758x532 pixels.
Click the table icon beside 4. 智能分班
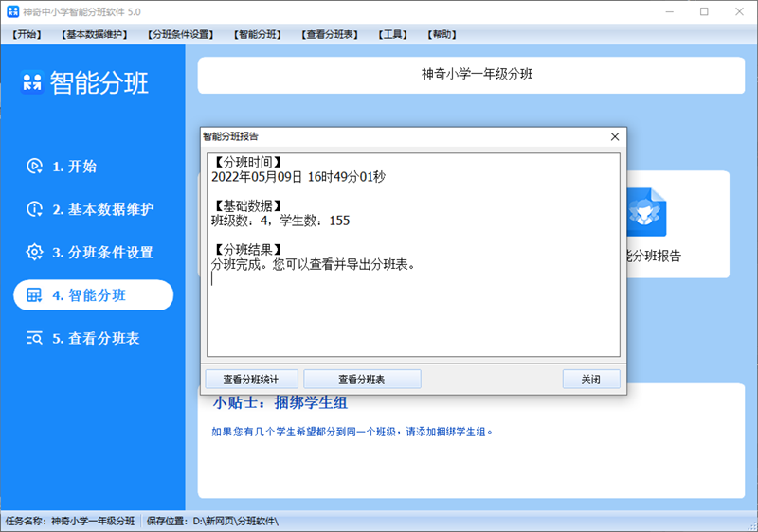(x=34, y=295)
